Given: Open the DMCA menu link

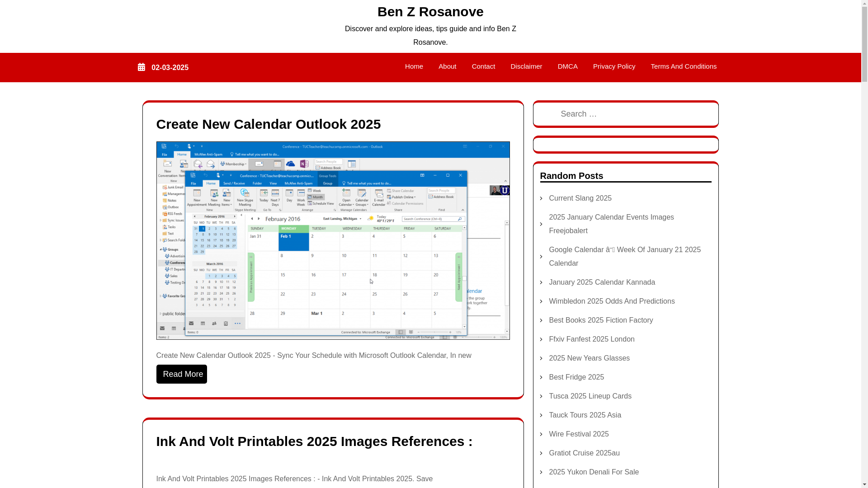Looking at the screenshot, I should coord(567,66).
